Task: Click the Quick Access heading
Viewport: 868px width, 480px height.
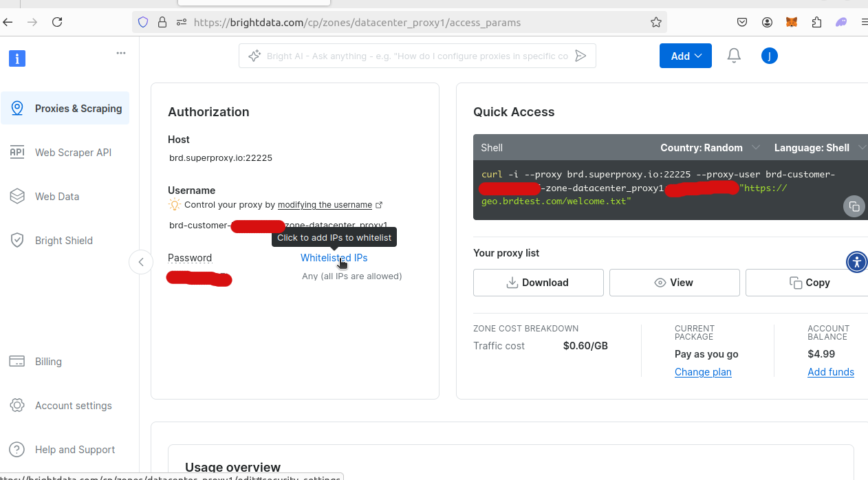Action: pos(514,112)
